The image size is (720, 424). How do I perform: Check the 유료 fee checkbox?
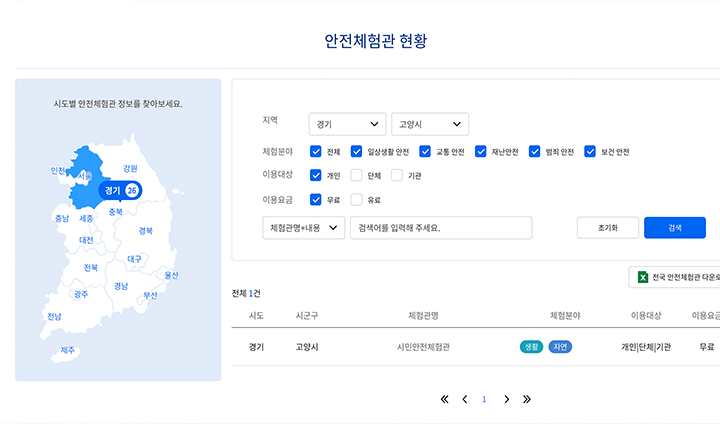pyautogui.click(x=356, y=199)
